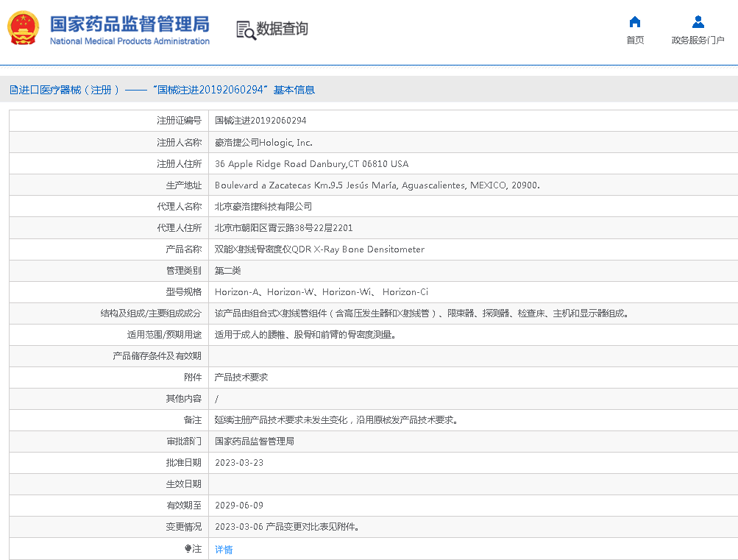Click the approval date 2023-03-23
Screen dimensions: 738x560
[x=238, y=463]
